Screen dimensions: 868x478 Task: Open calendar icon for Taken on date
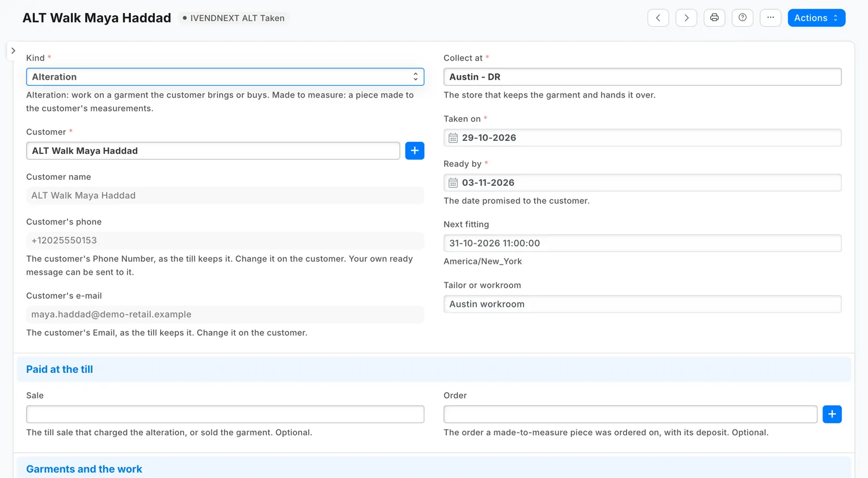[453, 138]
